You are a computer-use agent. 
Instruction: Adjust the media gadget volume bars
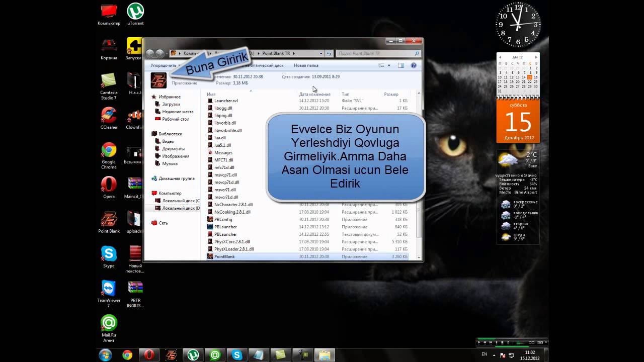tap(520, 342)
